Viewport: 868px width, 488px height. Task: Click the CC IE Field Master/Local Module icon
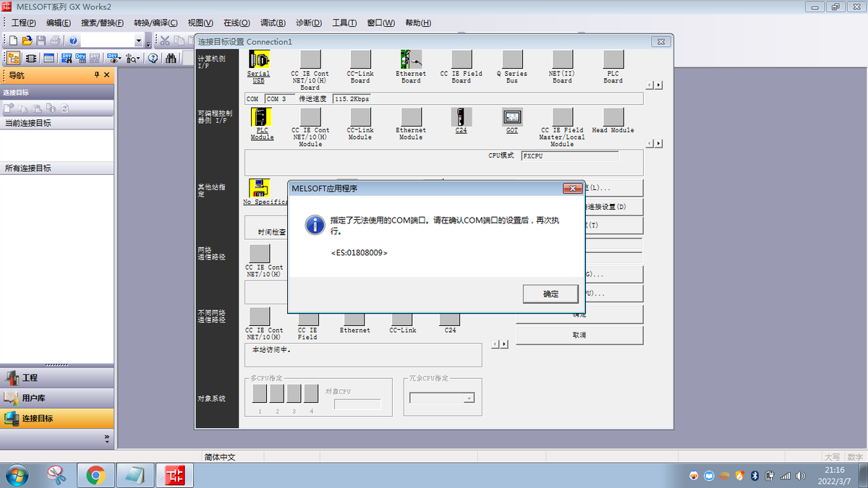[561, 118]
